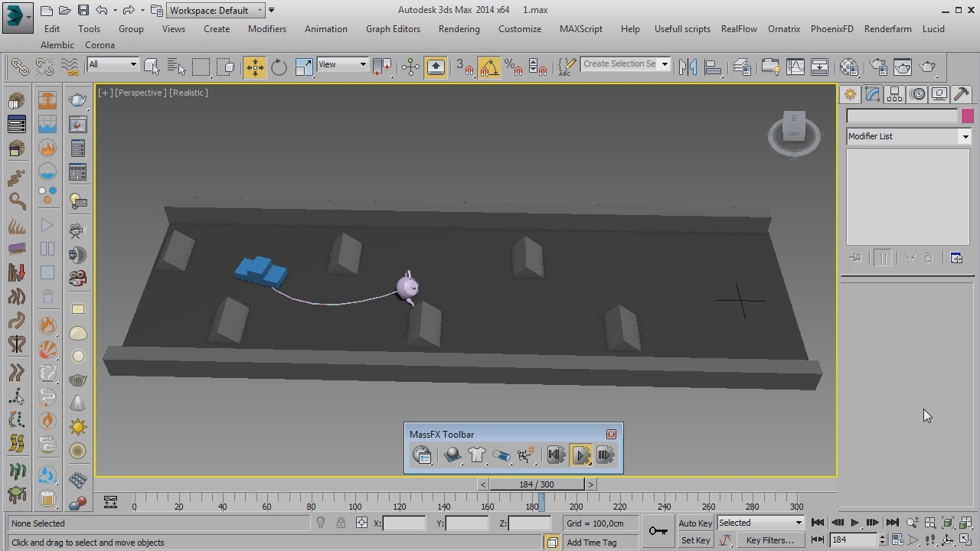
Task: Open MassFX World Parameters with the globe icon
Action: tap(421, 455)
